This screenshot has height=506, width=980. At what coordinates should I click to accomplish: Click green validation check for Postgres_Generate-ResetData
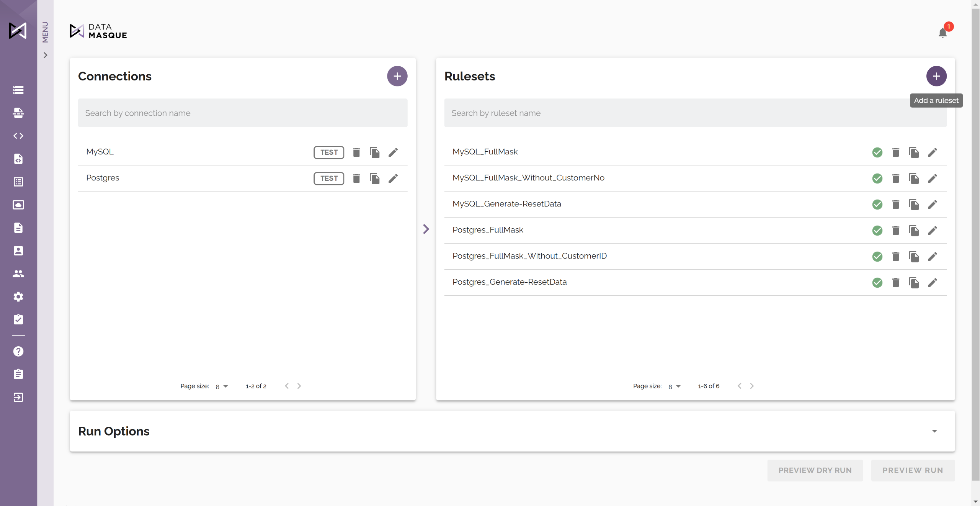(877, 283)
